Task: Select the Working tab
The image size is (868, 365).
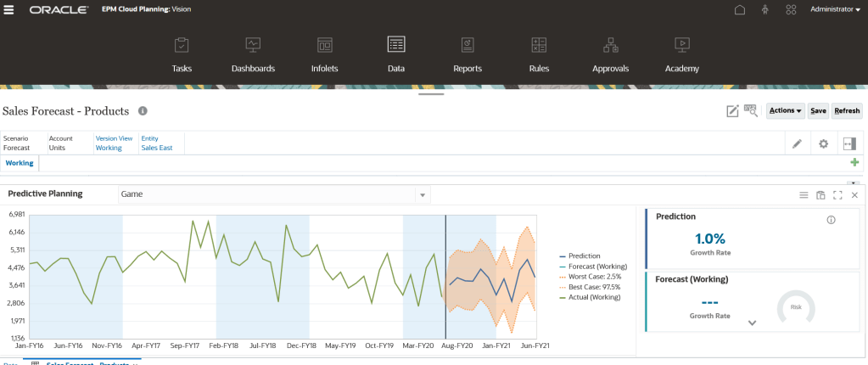Action: coord(19,163)
